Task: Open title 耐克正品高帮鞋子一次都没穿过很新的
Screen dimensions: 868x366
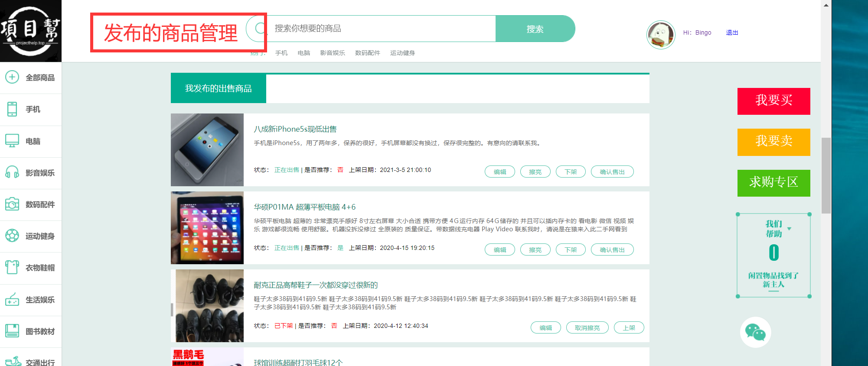Action: coord(316,285)
